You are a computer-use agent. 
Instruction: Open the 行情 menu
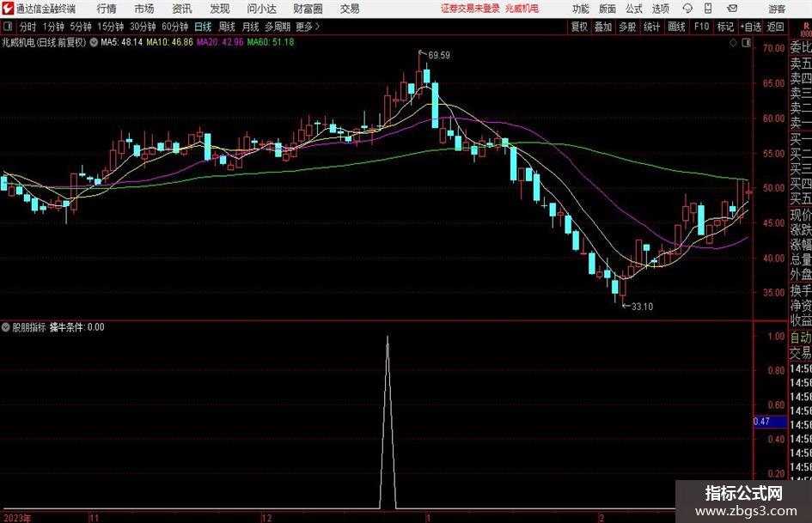107,9
